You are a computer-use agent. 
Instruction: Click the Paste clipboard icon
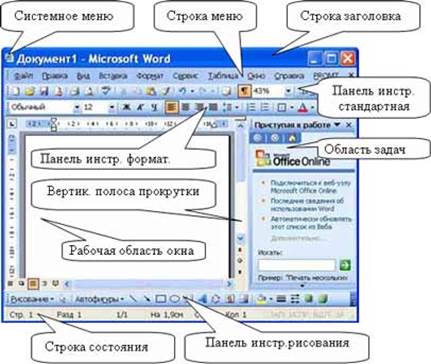click(151, 91)
